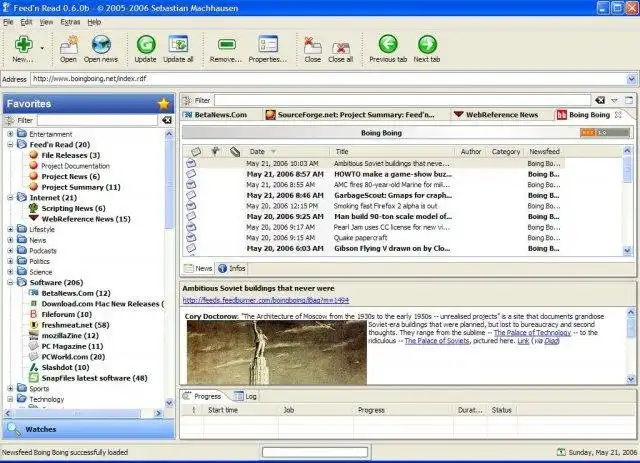Switch to the Infos tab
Screen dimensions: 640x463
coord(232,268)
